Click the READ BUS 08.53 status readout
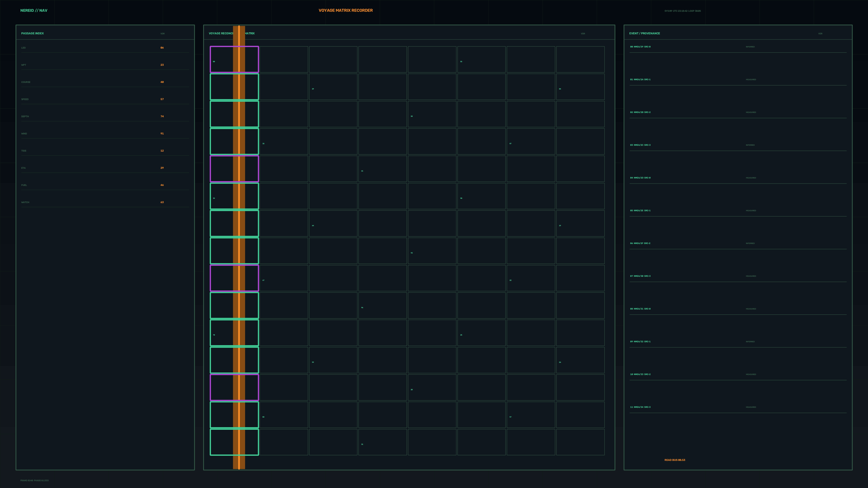The width and height of the screenshot is (868, 488). (x=675, y=460)
